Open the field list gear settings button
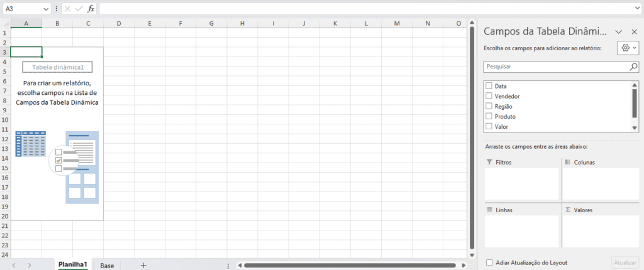Screen dimensions: 644x270 [627, 48]
